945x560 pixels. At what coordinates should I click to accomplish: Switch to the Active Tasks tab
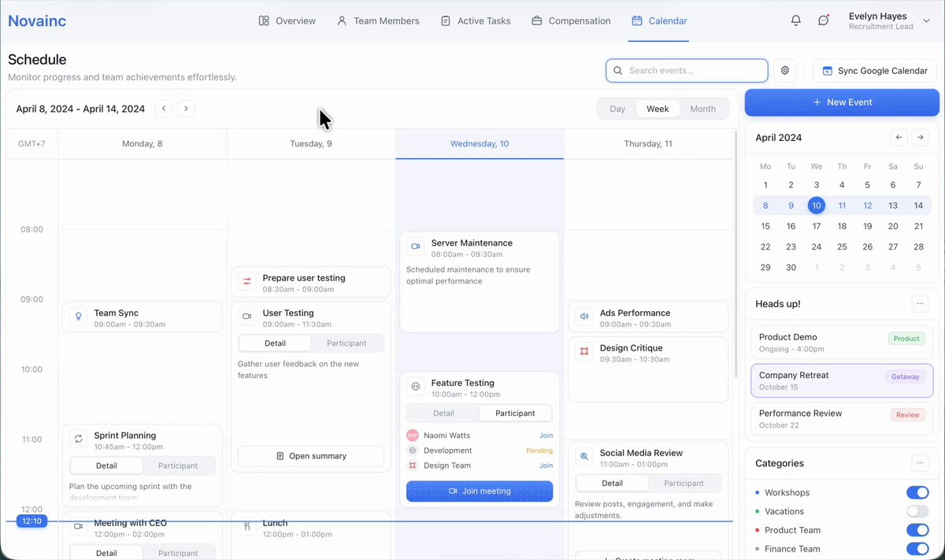pos(476,21)
